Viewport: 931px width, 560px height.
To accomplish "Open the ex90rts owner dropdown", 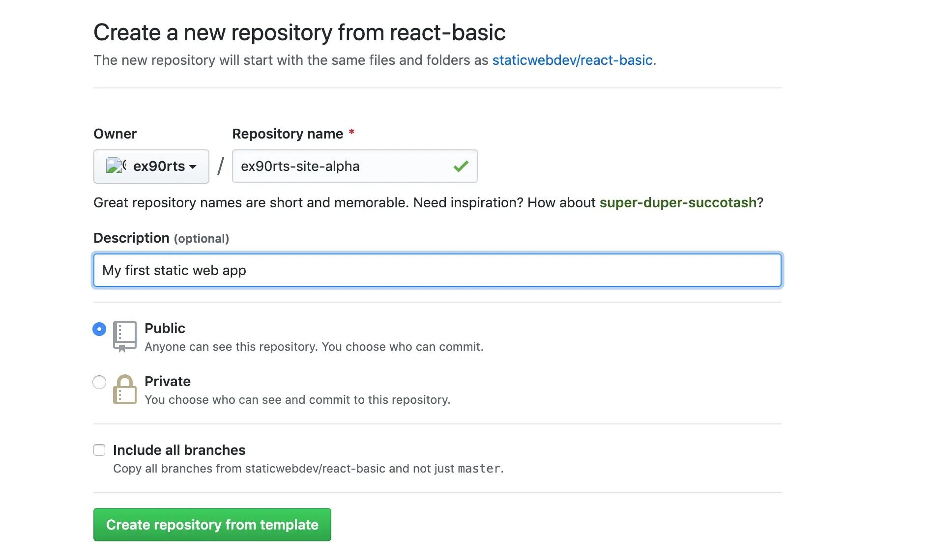I will point(151,167).
